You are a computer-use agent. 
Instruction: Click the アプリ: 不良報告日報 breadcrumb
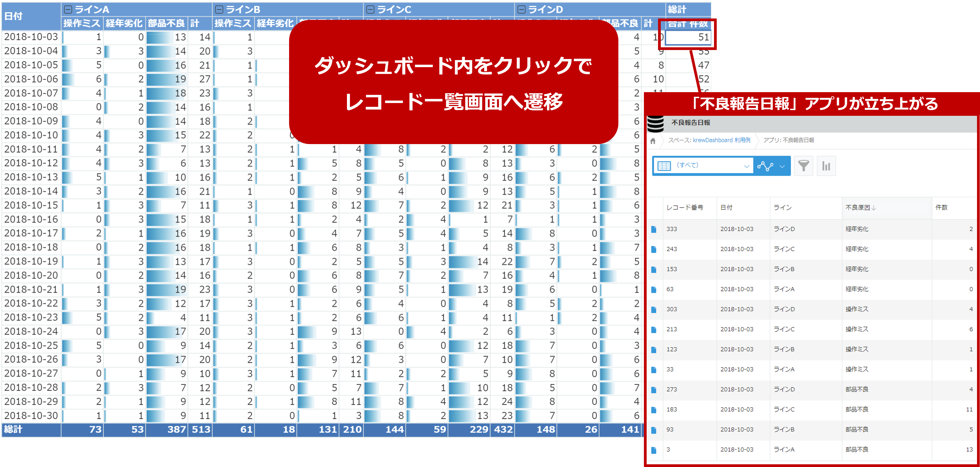789,140
